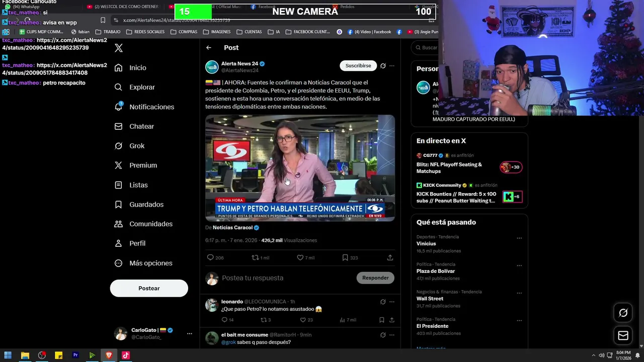The height and width of the screenshot is (362, 644).
Task: Open floating messages envelope button
Action: pos(623,335)
